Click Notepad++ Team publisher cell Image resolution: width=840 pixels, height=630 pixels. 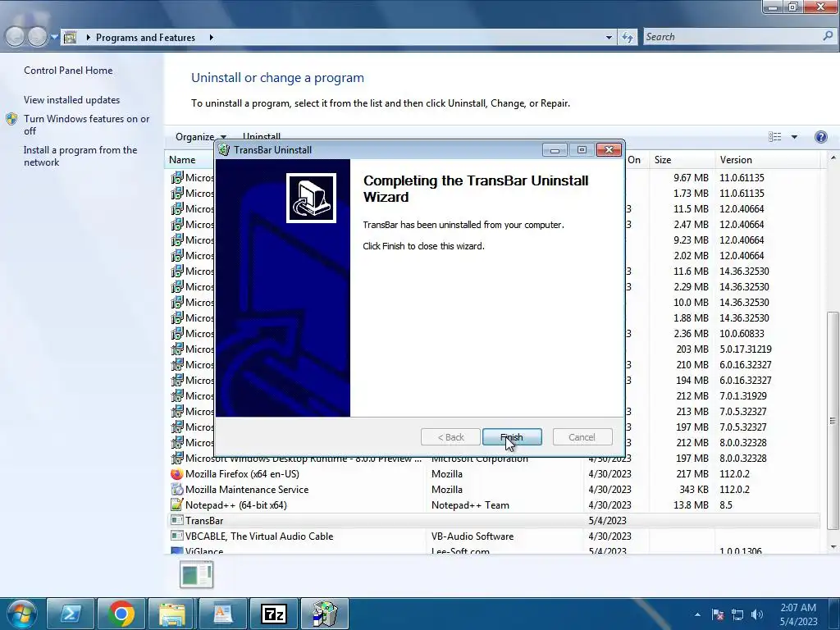pyautogui.click(x=470, y=504)
